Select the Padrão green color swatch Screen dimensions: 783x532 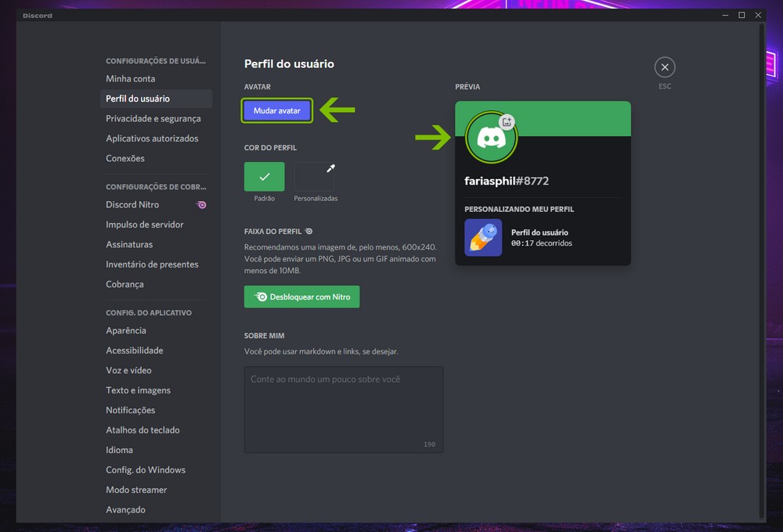coord(264,177)
